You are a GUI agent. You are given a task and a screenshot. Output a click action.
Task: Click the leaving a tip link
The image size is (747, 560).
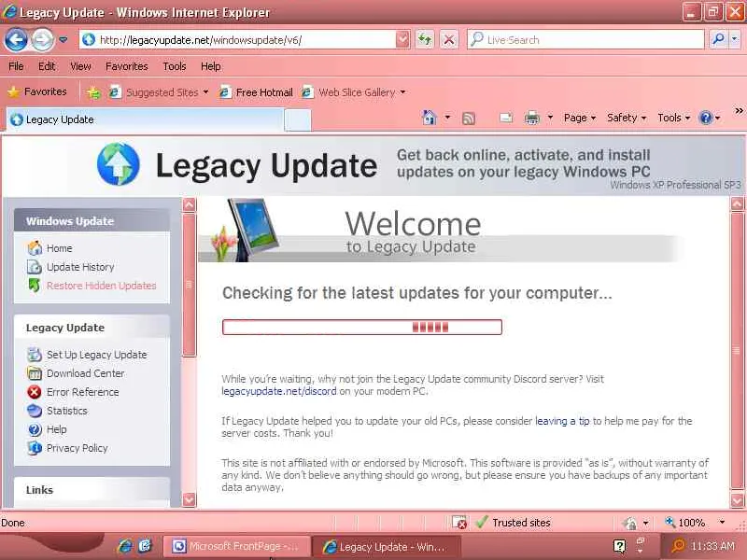[x=562, y=421]
